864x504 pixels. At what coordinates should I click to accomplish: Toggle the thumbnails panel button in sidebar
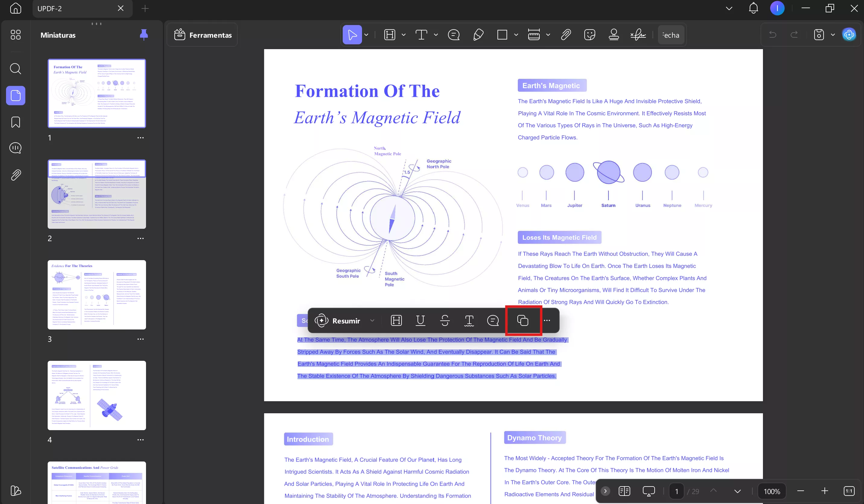tap(16, 96)
